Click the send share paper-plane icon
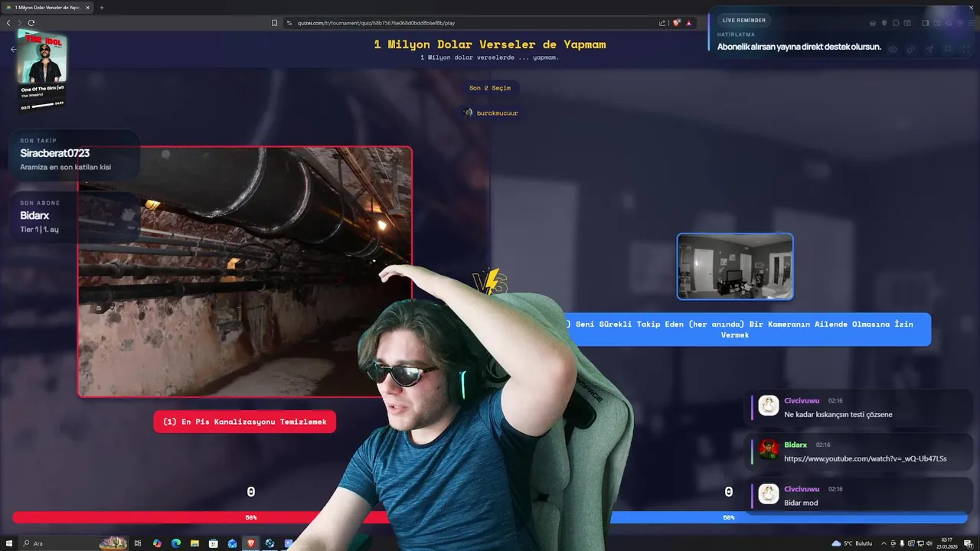The height and width of the screenshot is (551, 980). [x=929, y=49]
